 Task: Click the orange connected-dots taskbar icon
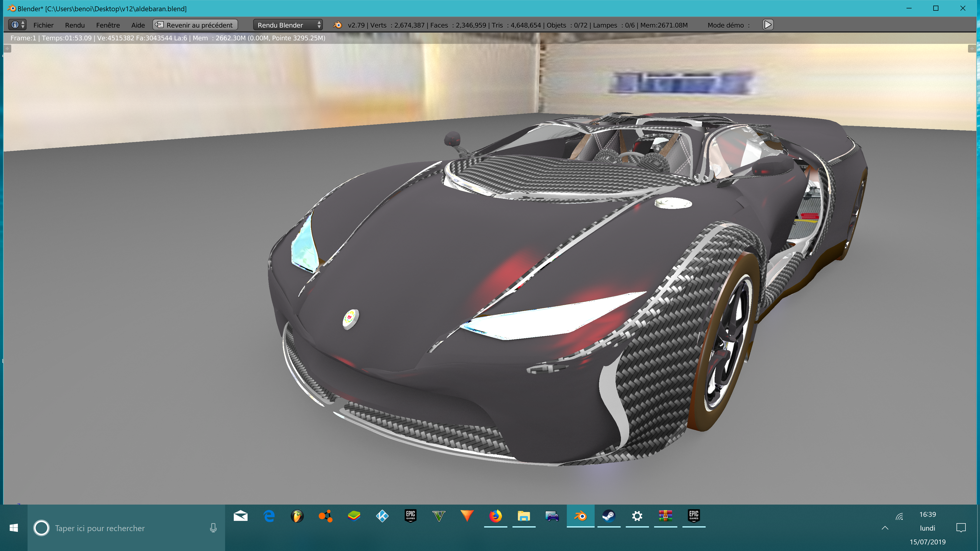point(326,516)
